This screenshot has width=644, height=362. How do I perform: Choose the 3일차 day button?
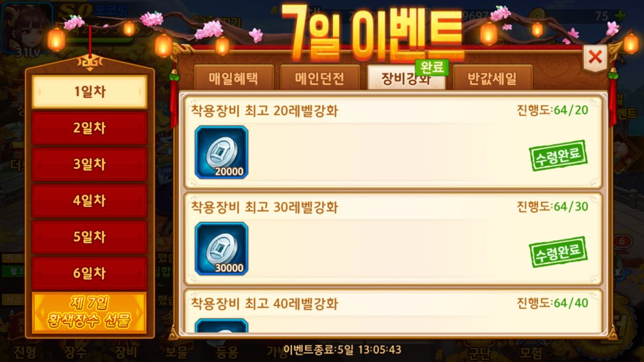(x=90, y=164)
